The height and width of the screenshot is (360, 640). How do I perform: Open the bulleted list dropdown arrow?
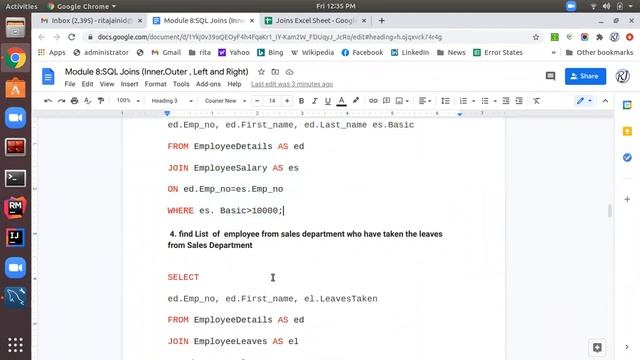495,101
